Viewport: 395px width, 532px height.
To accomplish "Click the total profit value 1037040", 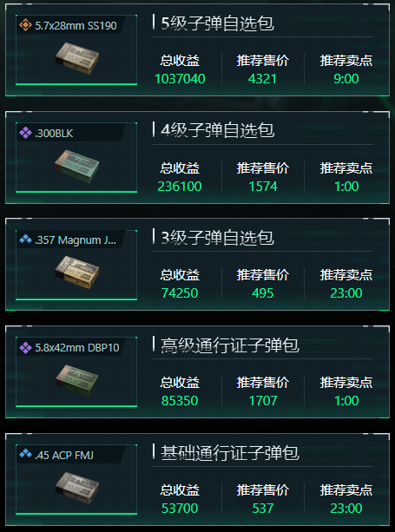I will [x=180, y=79].
